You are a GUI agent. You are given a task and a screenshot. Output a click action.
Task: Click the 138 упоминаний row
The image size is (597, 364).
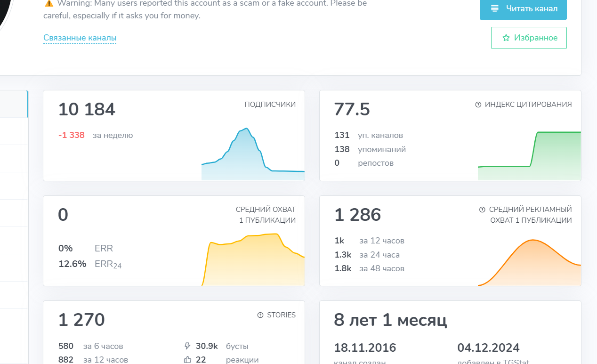click(x=370, y=149)
